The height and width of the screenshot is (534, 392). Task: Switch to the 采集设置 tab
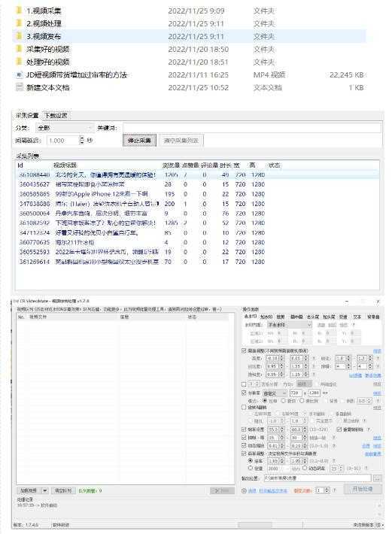point(27,116)
